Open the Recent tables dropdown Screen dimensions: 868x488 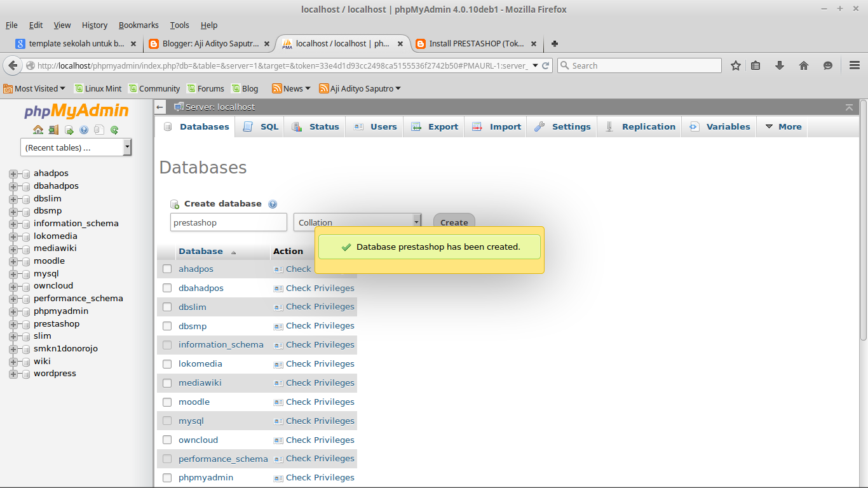(x=76, y=147)
